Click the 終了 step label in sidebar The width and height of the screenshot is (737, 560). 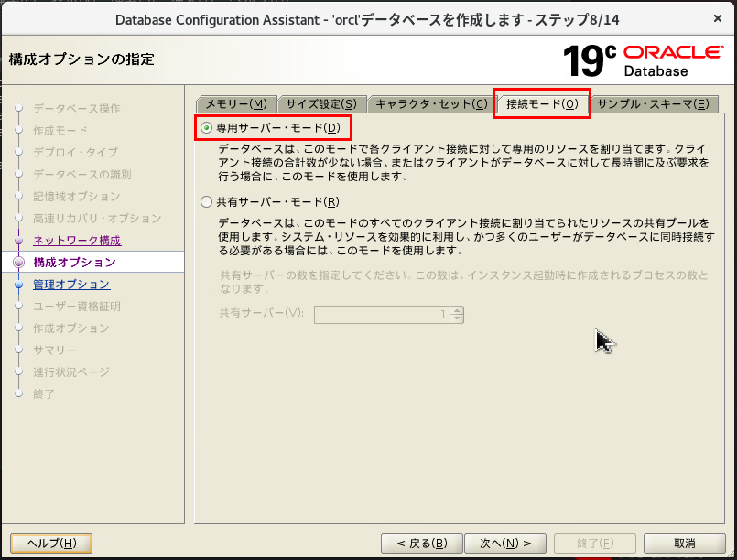44,394
